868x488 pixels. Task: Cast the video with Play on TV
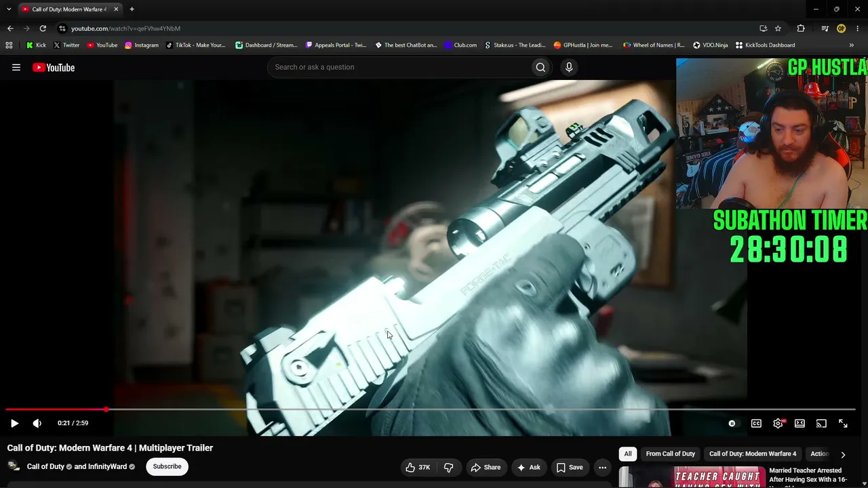coord(821,423)
